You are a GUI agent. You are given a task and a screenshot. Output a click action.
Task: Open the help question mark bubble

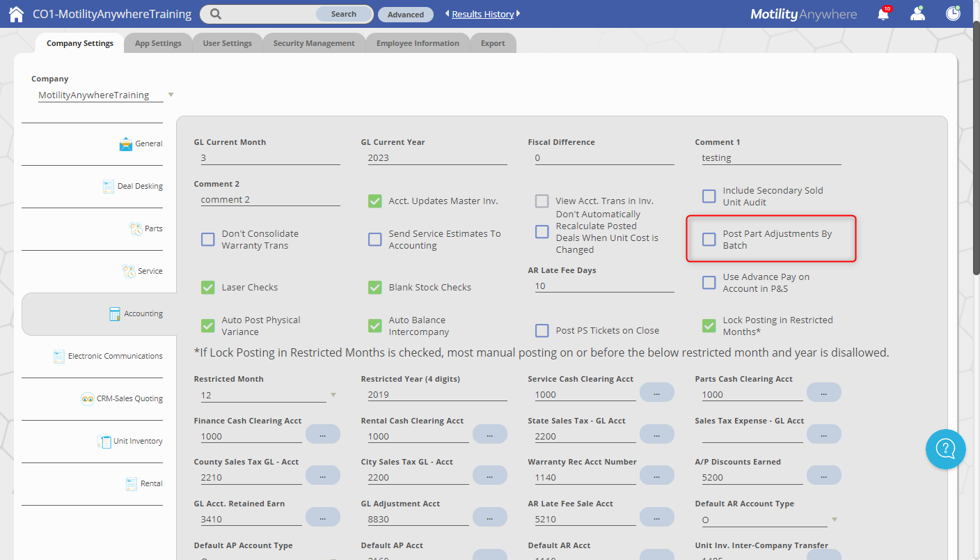945,449
